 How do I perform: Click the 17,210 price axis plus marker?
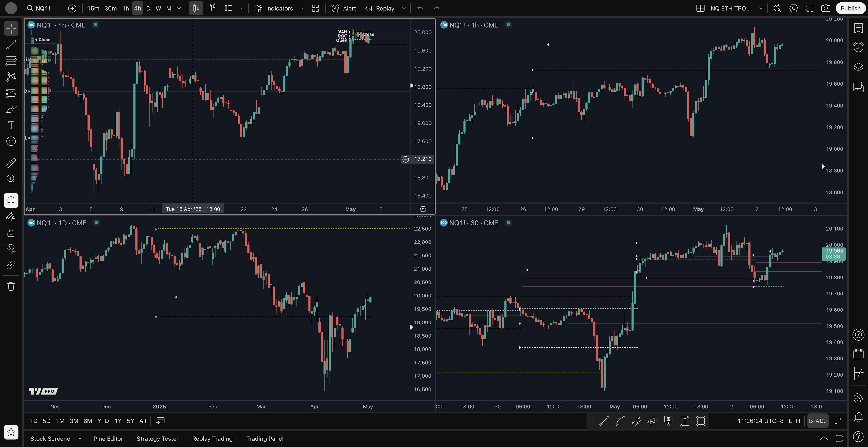[x=406, y=159]
